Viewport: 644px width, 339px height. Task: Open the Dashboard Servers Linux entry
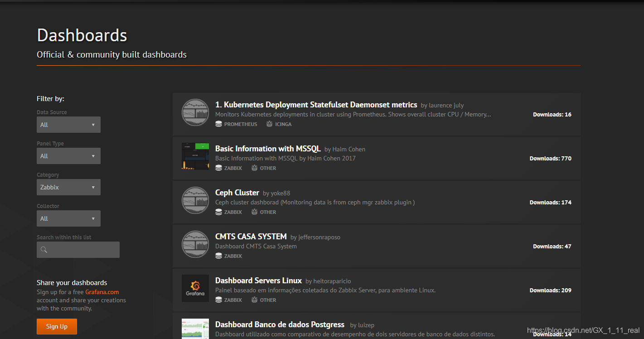click(258, 281)
